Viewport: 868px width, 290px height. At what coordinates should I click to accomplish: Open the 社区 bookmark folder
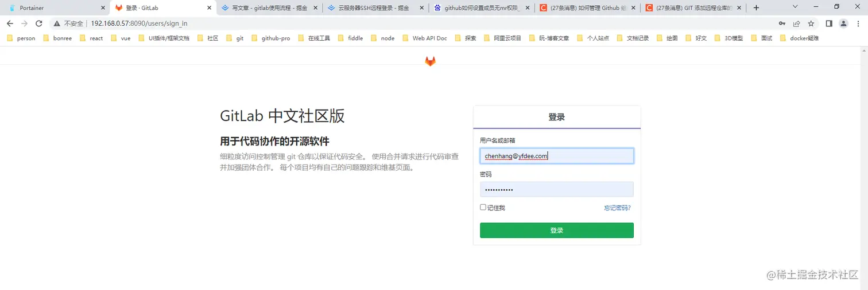(x=208, y=38)
